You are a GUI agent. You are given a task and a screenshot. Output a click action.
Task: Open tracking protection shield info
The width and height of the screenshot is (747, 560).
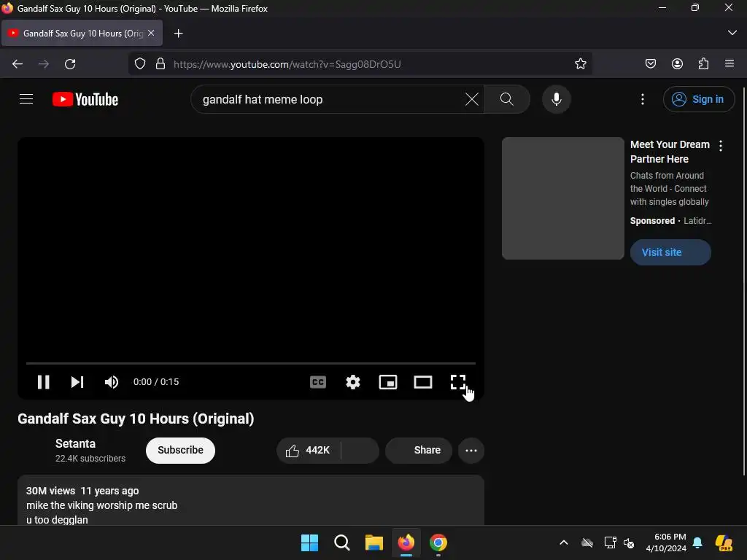point(140,64)
